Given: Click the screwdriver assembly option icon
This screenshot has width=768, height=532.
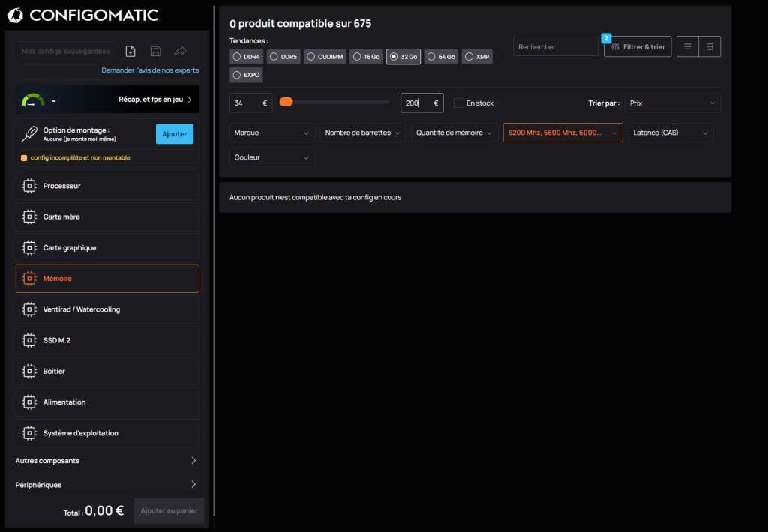Looking at the screenshot, I should tap(29, 134).
